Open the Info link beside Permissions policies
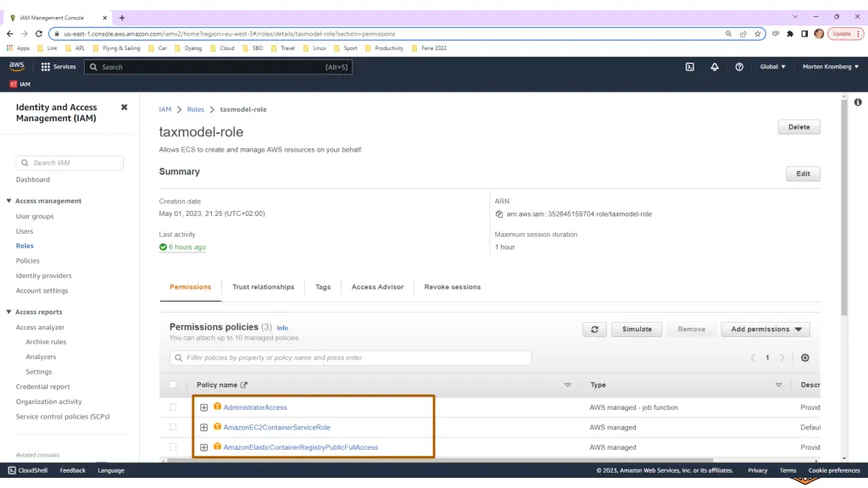 pyautogui.click(x=282, y=328)
